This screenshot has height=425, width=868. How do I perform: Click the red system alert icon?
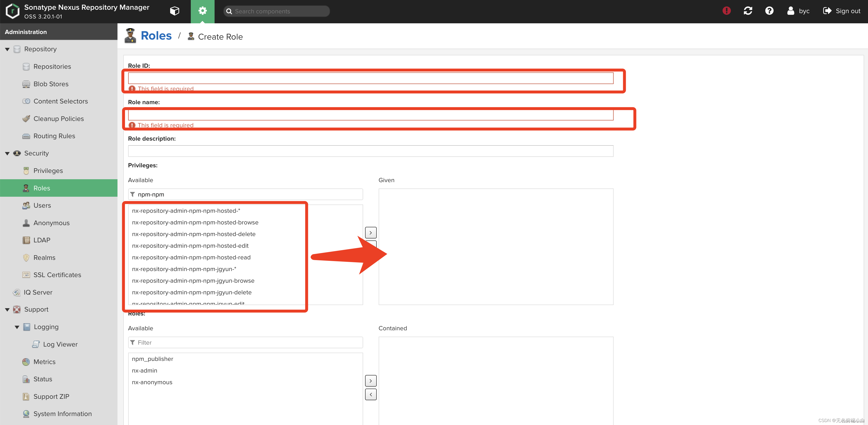(x=726, y=11)
